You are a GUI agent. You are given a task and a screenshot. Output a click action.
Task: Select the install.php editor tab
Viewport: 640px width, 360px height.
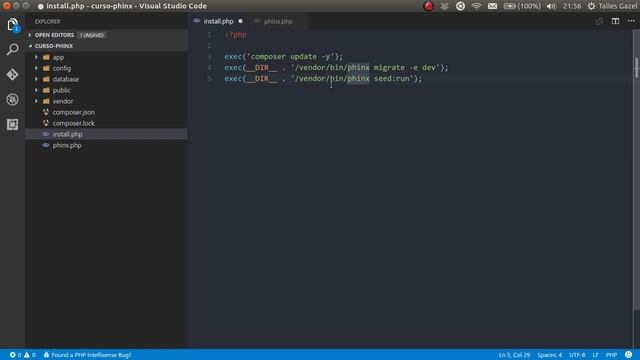[218, 21]
